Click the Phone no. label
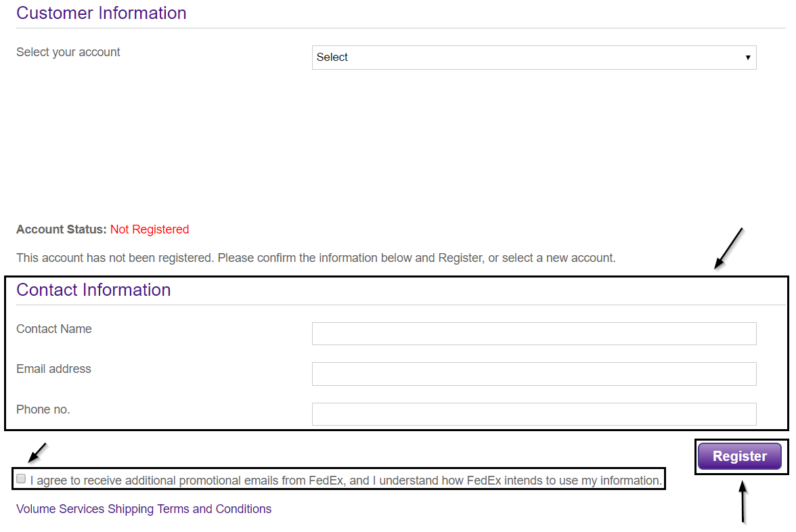 pos(43,409)
